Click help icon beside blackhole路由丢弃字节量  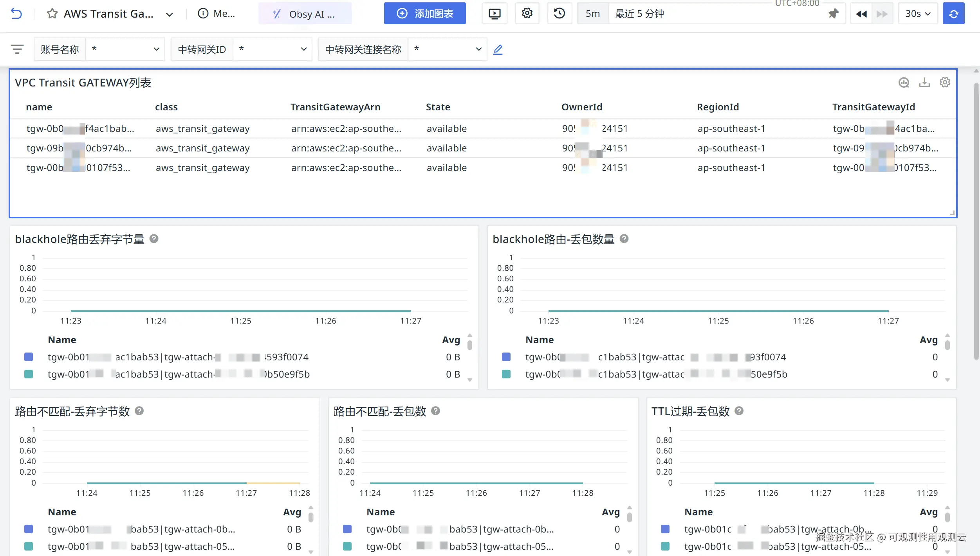coord(154,239)
